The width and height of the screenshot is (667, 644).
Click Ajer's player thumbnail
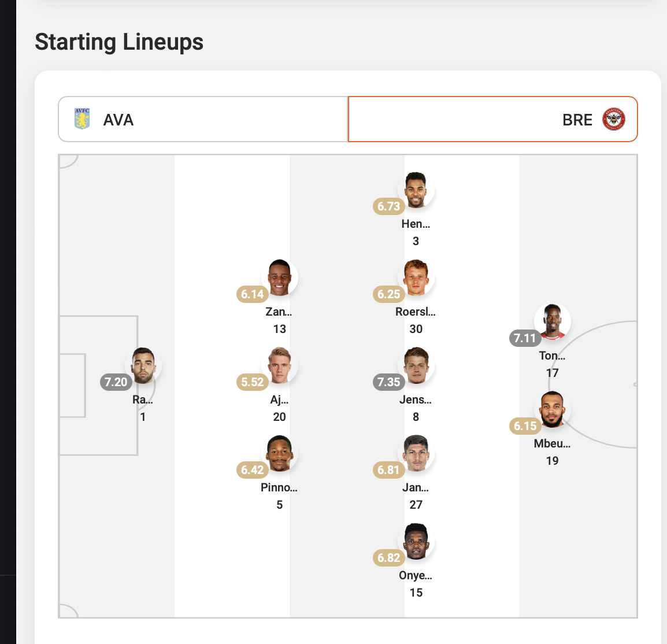(x=279, y=365)
